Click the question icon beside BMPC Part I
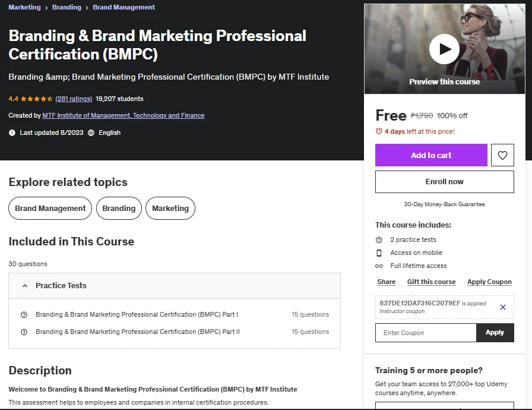Image resolution: width=532 pixels, height=410 pixels. click(x=24, y=314)
